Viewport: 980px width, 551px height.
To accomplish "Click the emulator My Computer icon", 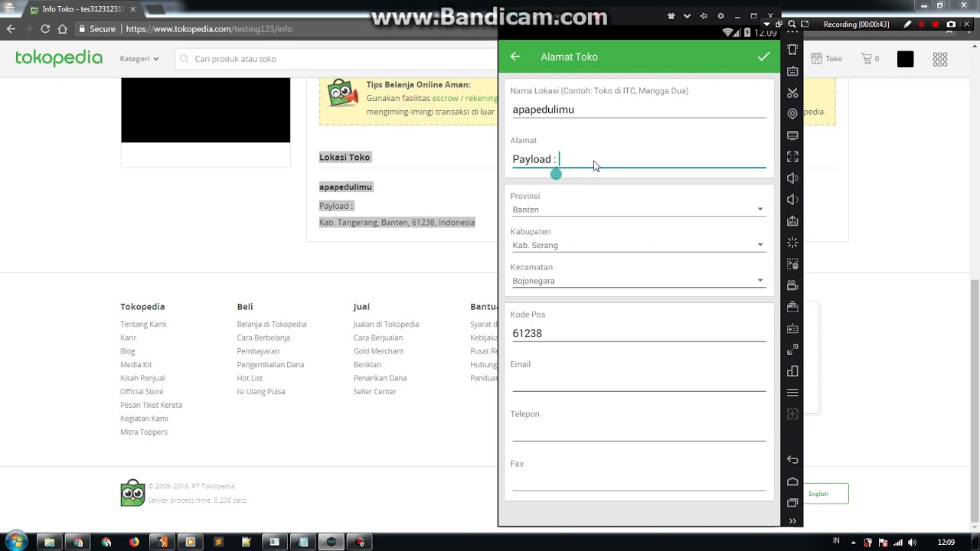I will coord(792,135).
